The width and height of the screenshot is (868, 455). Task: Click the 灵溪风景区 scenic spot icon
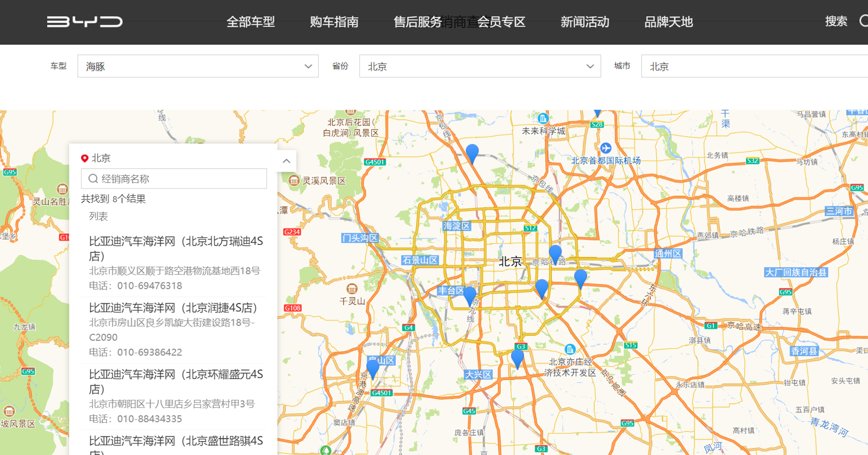pyautogui.click(x=294, y=181)
